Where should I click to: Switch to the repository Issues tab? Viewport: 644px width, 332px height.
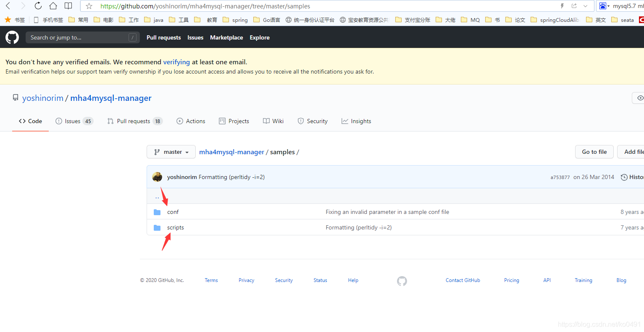(x=74, y=121)
